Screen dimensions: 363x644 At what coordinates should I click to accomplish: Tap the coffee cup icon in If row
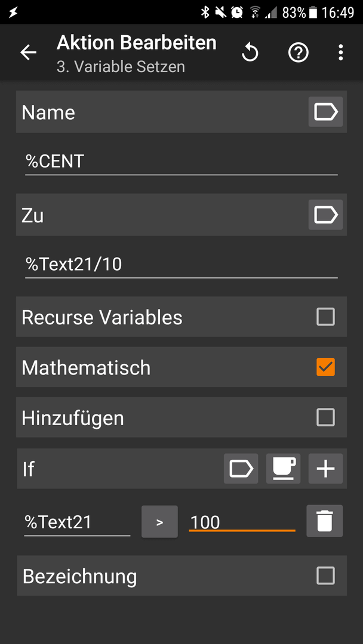point(283,469)
